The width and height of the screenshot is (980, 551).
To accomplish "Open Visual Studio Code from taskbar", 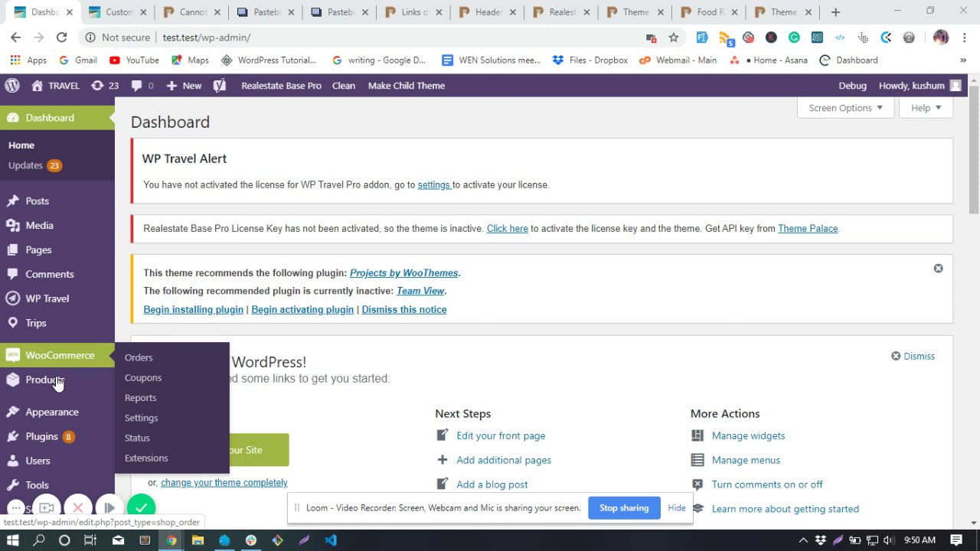I will point(330,540).
